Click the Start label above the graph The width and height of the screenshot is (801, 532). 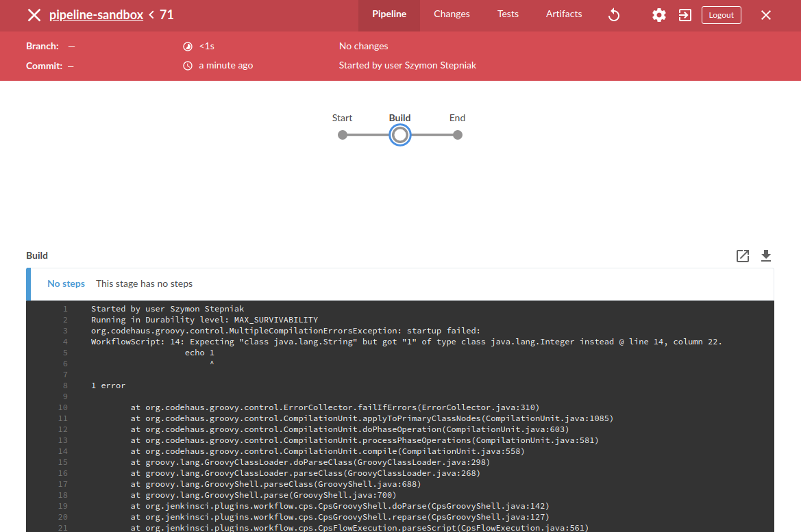pyautogui.click(x=343, y=118)
